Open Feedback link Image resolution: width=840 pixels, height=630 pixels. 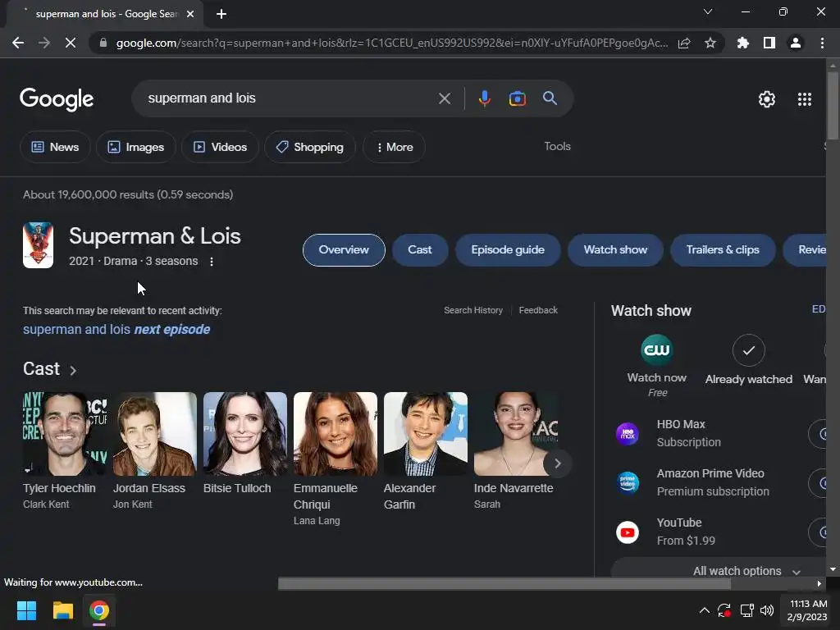pyautogui.click(x=538, y=310)
